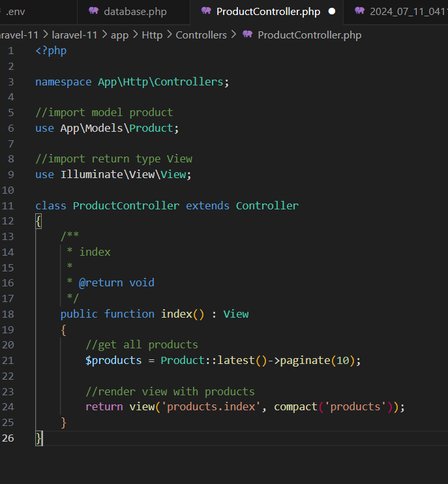Screen dimensions: 448x484
Task: Click opening brace on line 12
Action: 38,222
